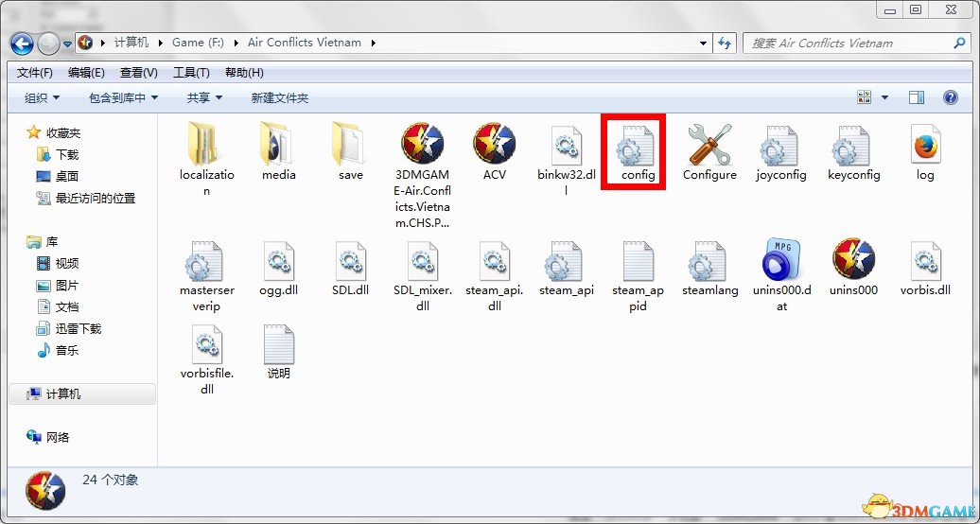Select the keyconfig file
The width and height of the screenshot is (980, 524).
pyautogui.click(x=853, y=152)
